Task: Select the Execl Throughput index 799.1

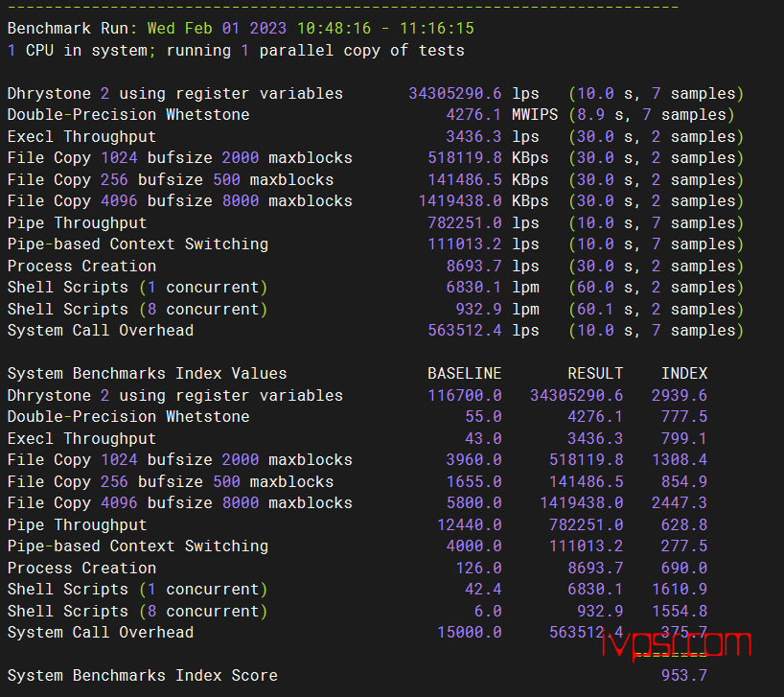Action: (x=684, y=438)
